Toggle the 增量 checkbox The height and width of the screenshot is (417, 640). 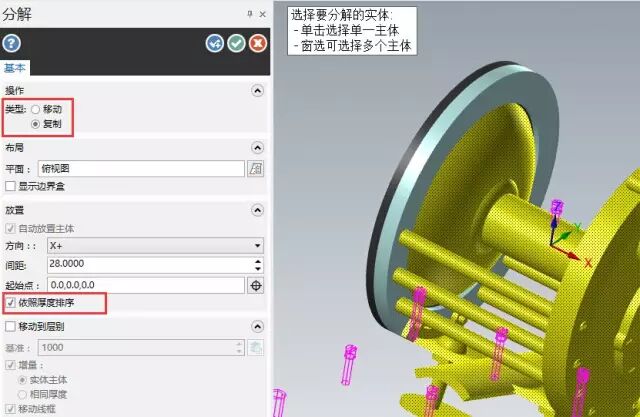pyautogui.click(x=11, y=365)
